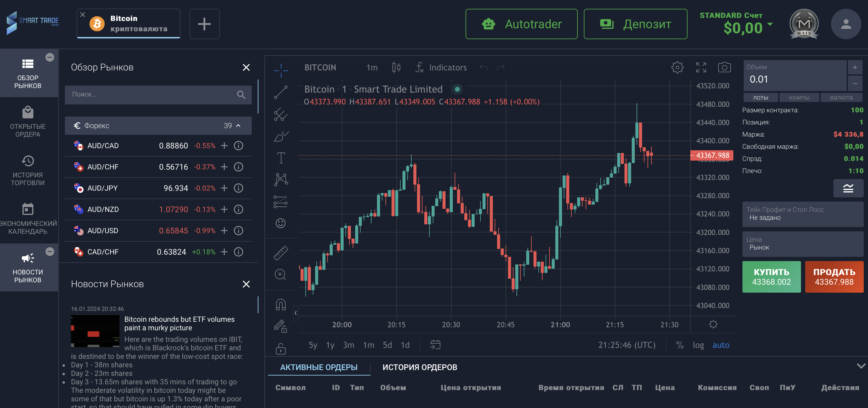
Task: Open the 1m interval dropdown
Action: coord(372,67)
